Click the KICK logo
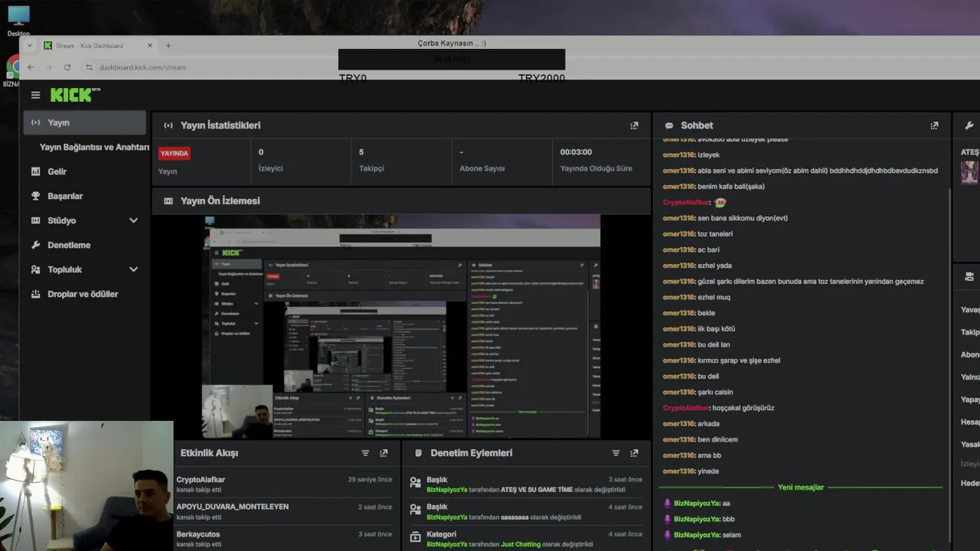The height and width of the screenshot is (551, 980). (75, 95)
